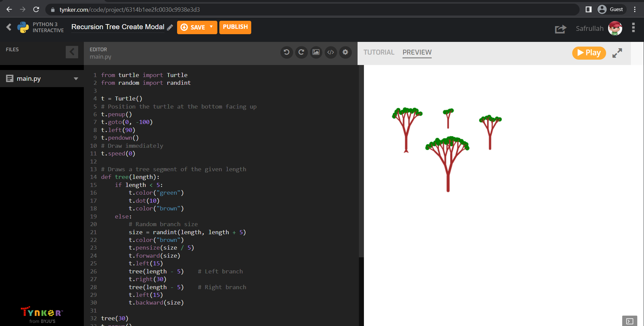Viewport: 644px width, 326px height.
Task: Open the console icon at bottom right
Action: pyautogui.click(x=630, y=321)
